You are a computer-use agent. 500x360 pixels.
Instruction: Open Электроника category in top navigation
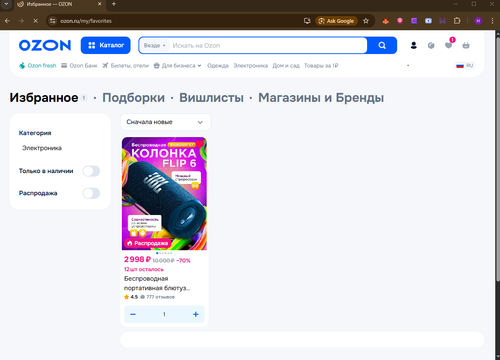click(x=250, y=66)
